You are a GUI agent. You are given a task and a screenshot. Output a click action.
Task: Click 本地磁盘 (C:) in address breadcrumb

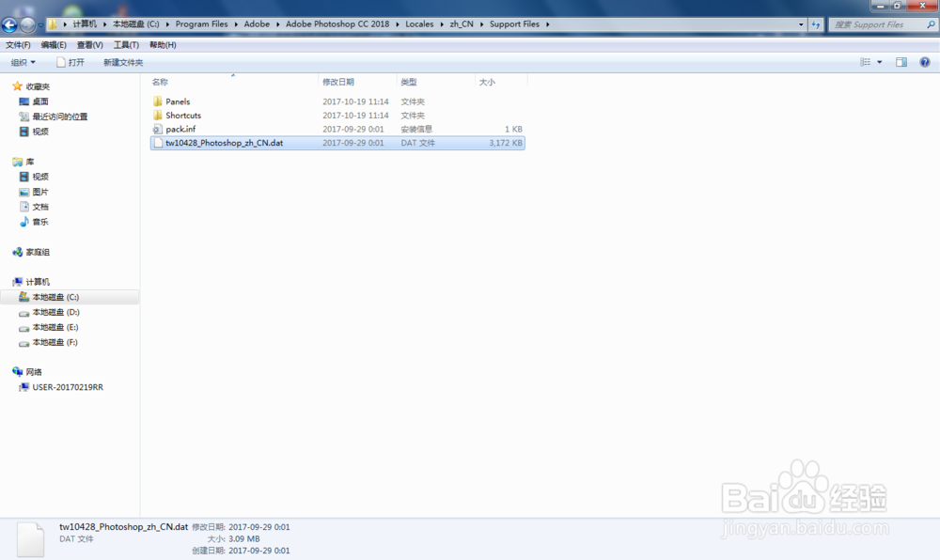click(136, 23)
